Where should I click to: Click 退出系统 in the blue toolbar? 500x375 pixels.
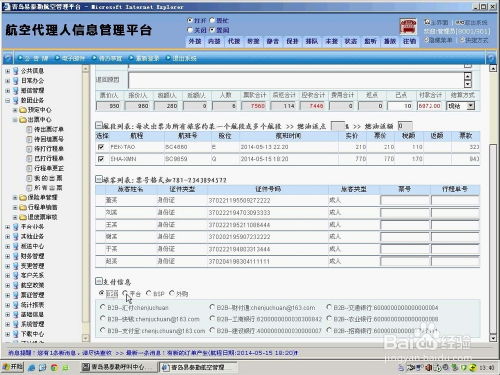tap(185, 59)
